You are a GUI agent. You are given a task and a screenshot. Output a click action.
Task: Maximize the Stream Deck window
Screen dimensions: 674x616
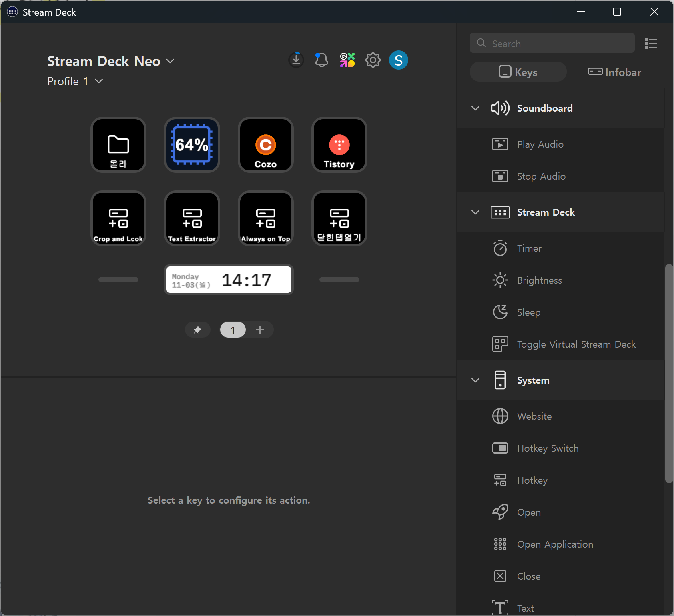(617, 12)
